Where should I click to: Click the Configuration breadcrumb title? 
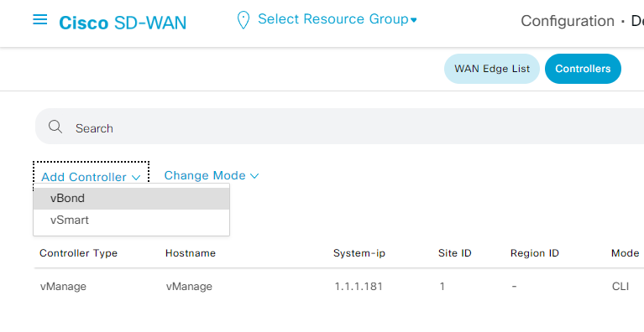(x=568, y=21)
